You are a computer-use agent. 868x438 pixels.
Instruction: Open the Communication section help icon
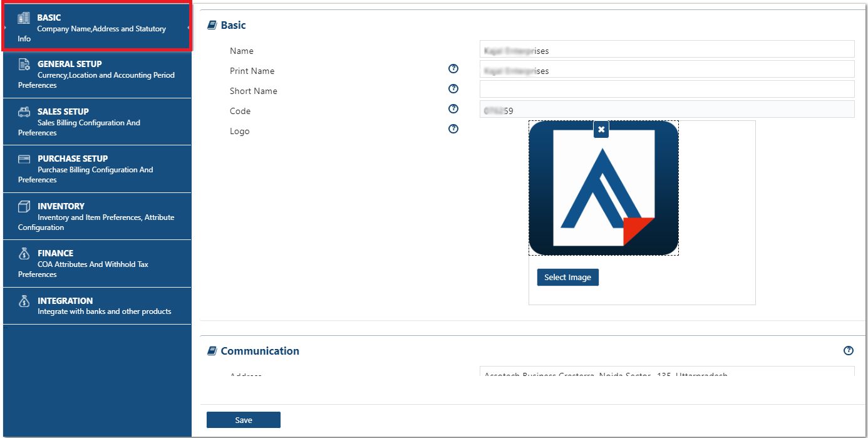(x=849, y=351)
